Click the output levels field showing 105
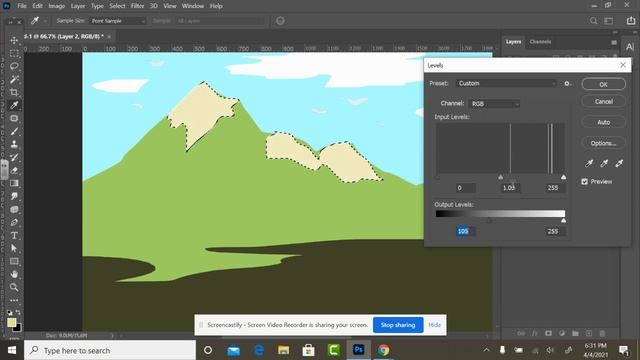The width and height of the screenshot is (640, 360). [x=465, y=231]
